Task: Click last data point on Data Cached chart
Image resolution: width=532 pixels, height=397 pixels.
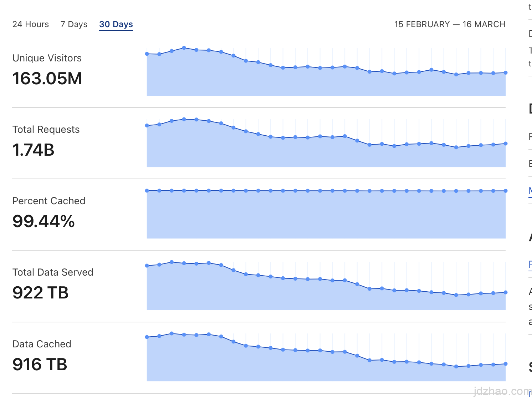Action: (x=505, y=364)
